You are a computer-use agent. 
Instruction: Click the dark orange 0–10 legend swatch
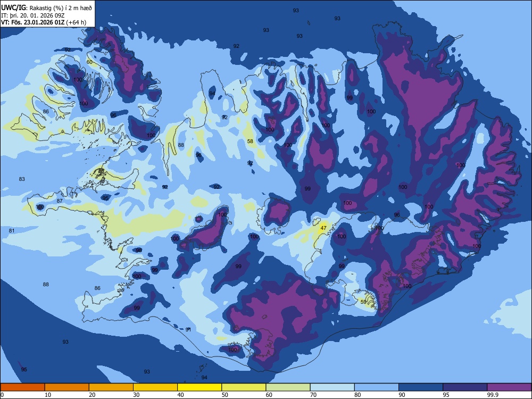click(x=22, y=387)
